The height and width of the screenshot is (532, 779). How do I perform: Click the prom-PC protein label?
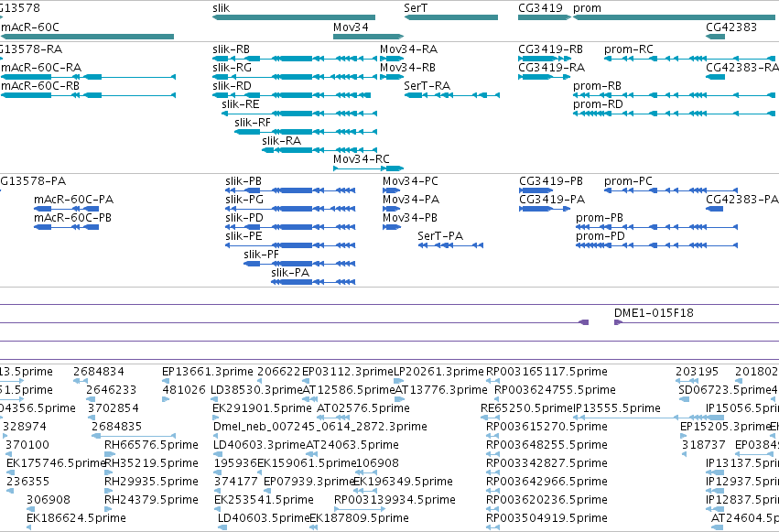(x=628, y=181)
